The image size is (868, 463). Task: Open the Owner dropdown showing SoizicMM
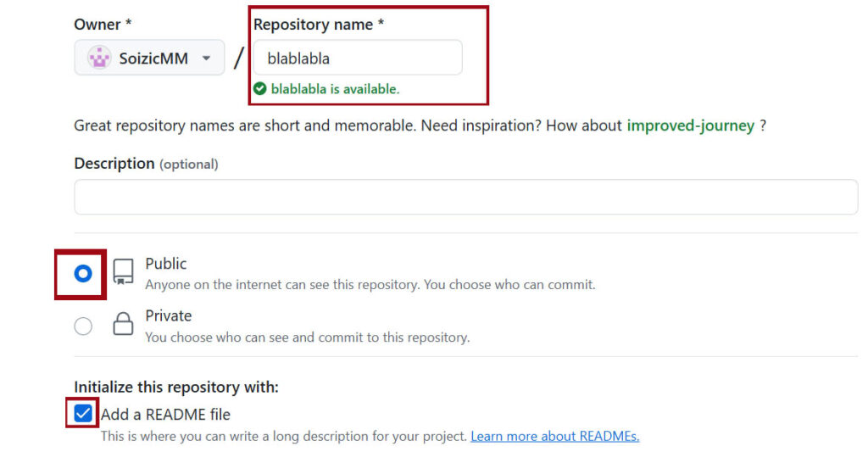point(149,58)
